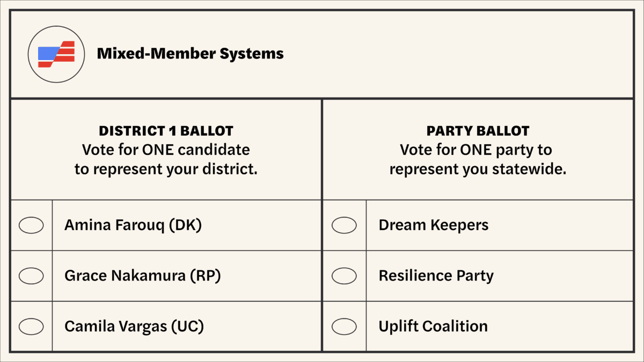Image resolution: width=644 pixels, height=362 pixels.
Task: Vote for Dream Keepers party oval
Action: pos(344,225)
